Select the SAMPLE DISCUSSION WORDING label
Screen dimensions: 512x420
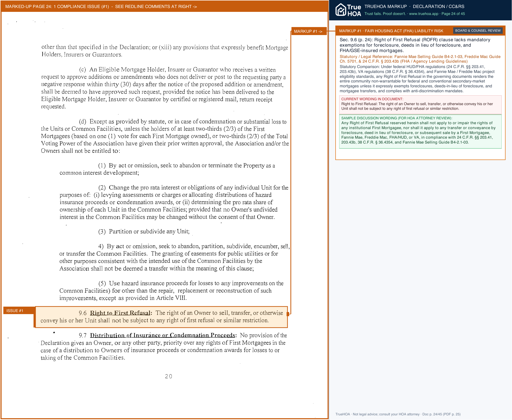point(397,118)
